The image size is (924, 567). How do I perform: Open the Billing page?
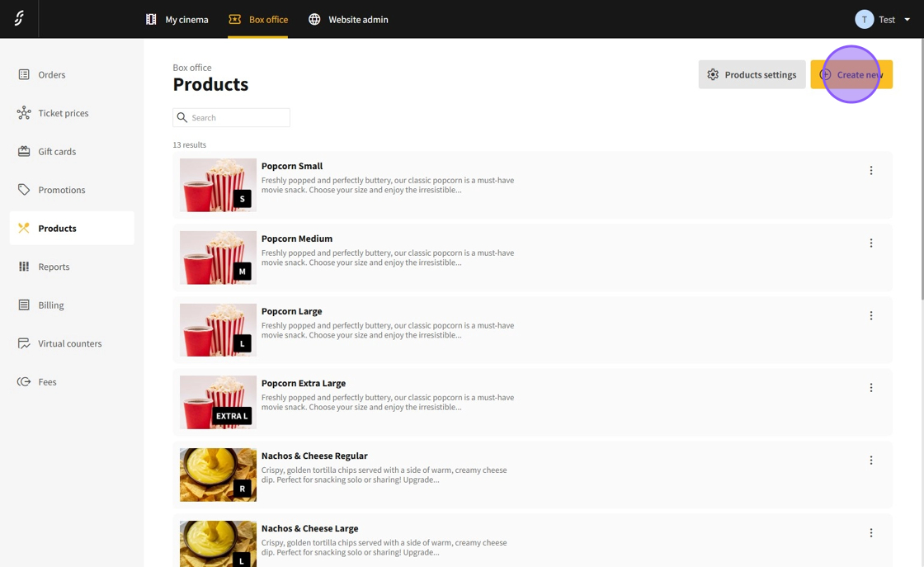pos(50,305)
